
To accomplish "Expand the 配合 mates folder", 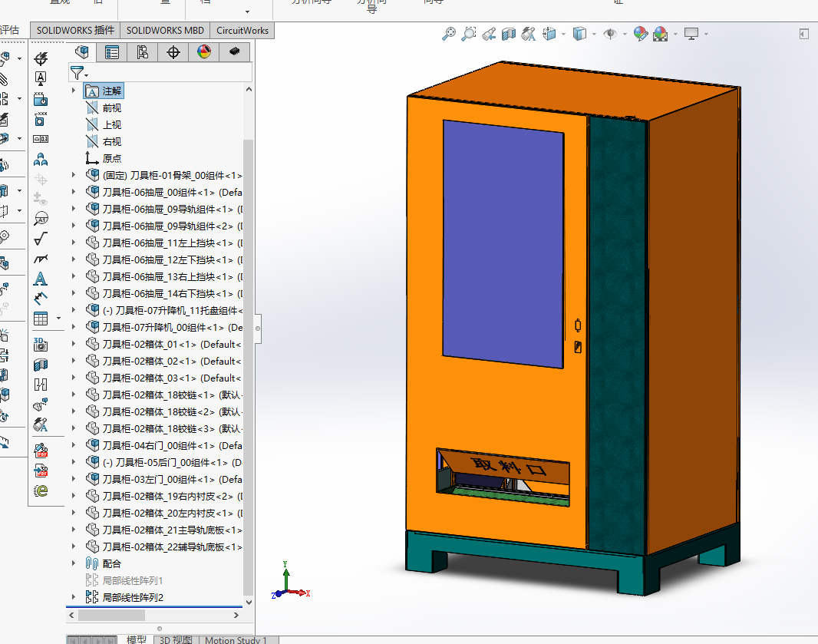I will coord(74,563).
